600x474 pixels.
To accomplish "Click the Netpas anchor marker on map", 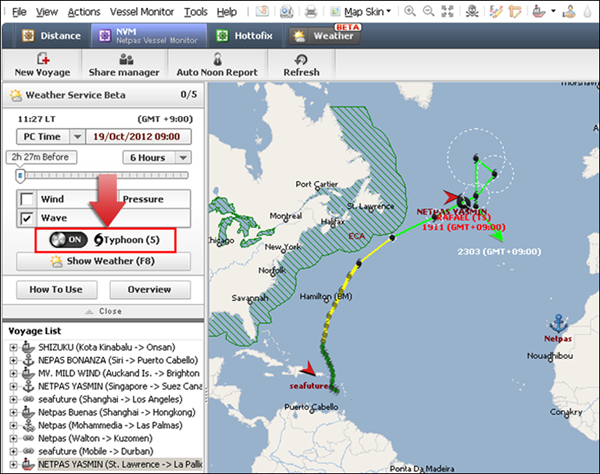I will [x=558, y=323].
